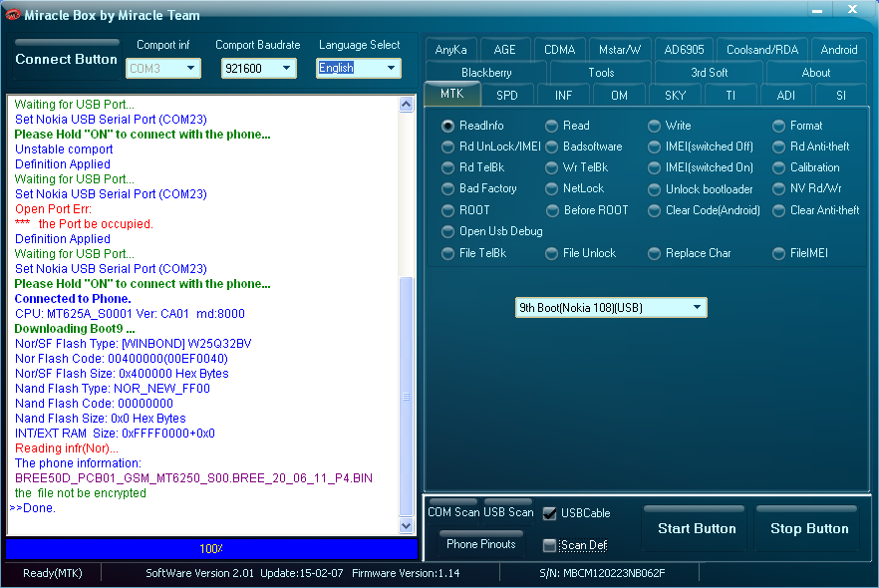Open the About tab

816,73
